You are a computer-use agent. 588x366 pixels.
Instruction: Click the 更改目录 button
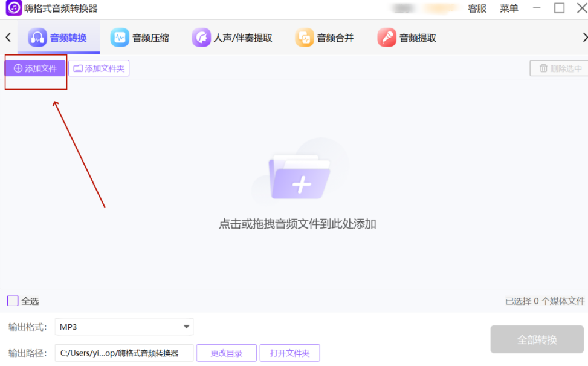(x=226, y=353)
